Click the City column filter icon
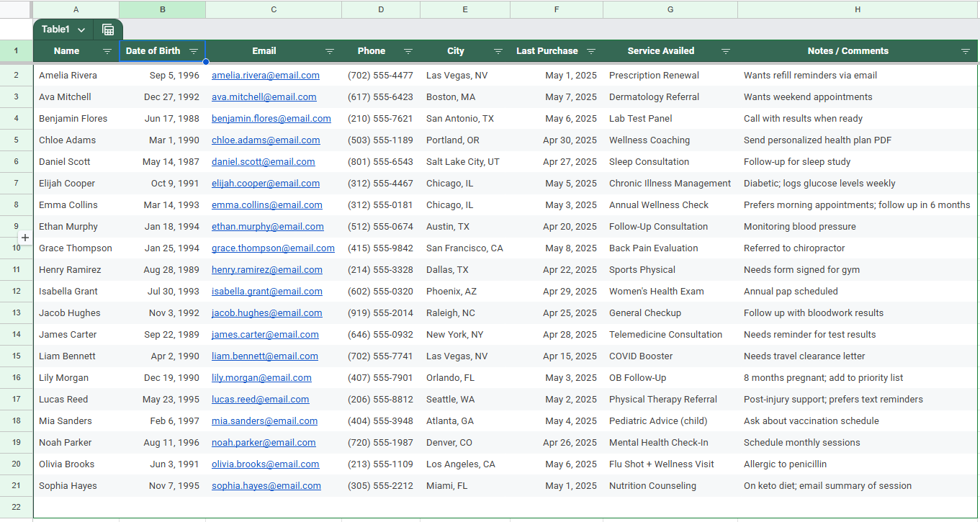980x522 pixels. [498, 51]
